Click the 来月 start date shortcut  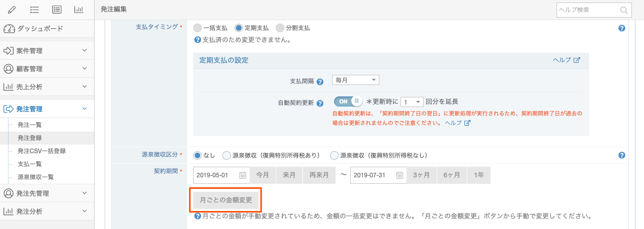click(289, 175)
